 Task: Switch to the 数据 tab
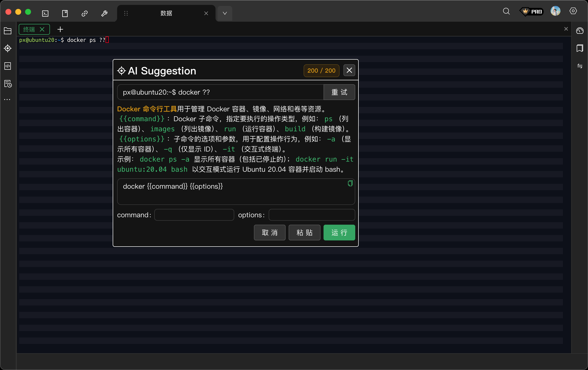coord(166,13)
